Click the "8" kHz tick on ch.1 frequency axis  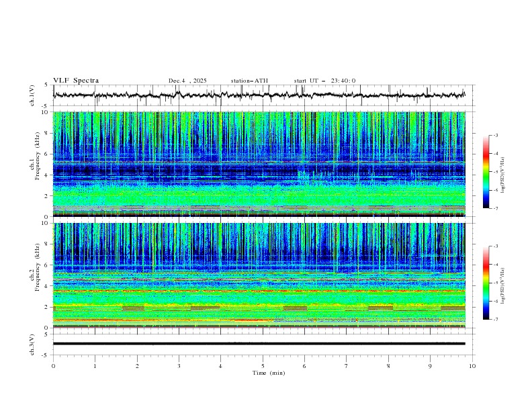pos(47,133)
